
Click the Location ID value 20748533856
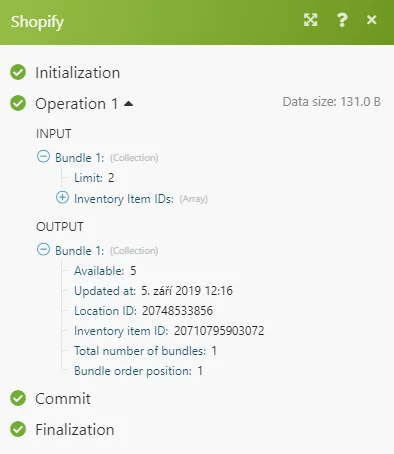(177, 311)
